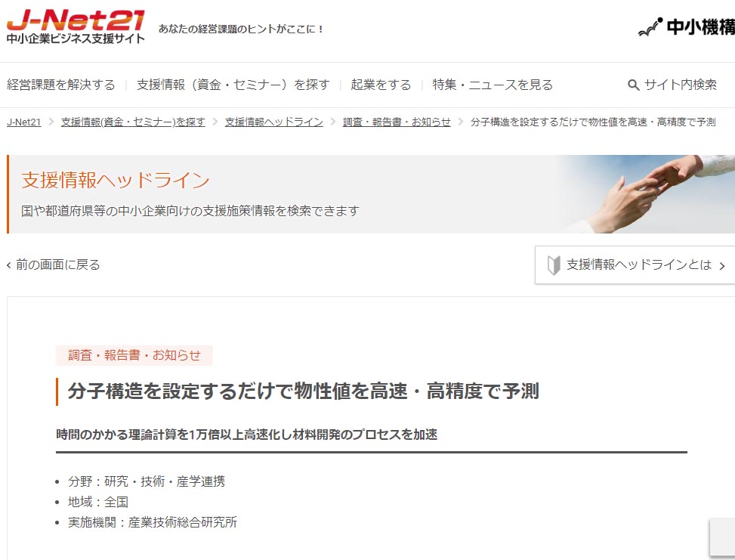Screen dimensions: 735x560
Task: Click 前の画面に戻る link
Action: pyautogui.click(x=54, y=265)
